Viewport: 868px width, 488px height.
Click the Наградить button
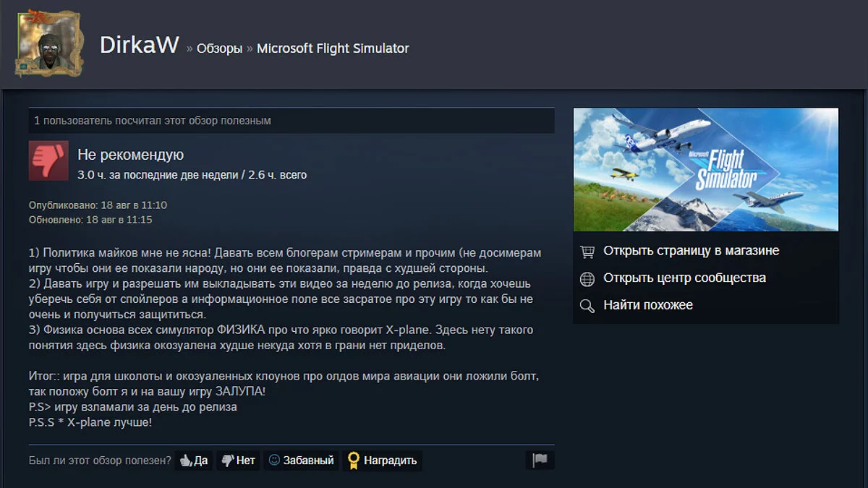[x=383, y=461]
